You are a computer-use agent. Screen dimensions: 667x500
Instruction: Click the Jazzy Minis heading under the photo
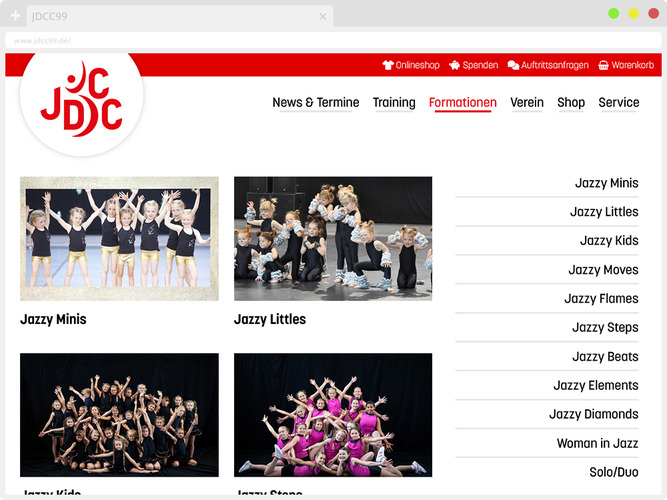[53, 320]
